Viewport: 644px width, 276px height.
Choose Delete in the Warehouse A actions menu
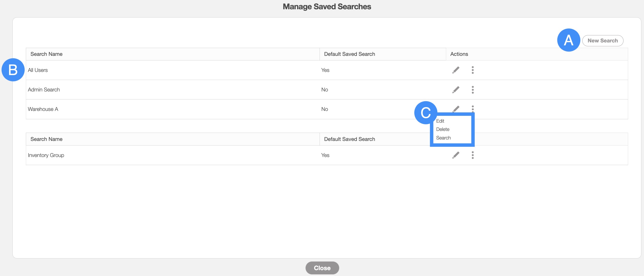pos(443,129)
